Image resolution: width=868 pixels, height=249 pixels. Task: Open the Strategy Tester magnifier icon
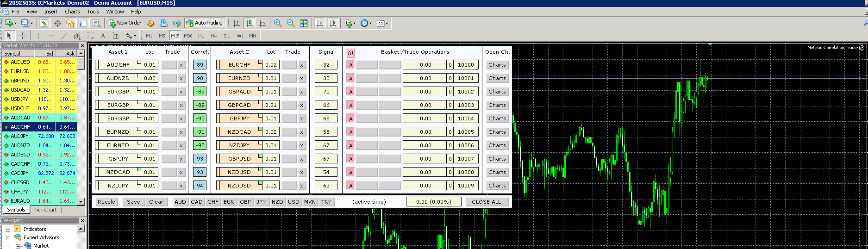[x=96, y=23]
